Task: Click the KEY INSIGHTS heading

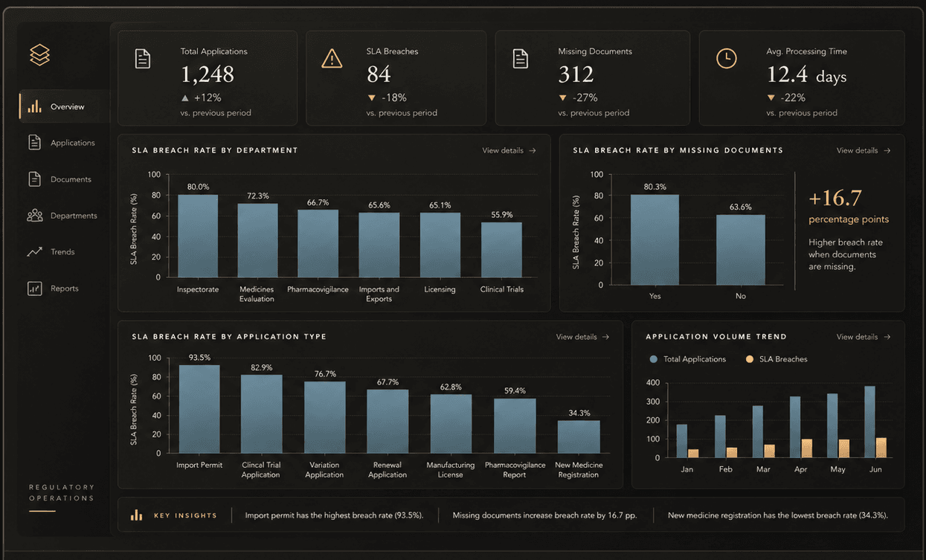Action: click(185, 515)
